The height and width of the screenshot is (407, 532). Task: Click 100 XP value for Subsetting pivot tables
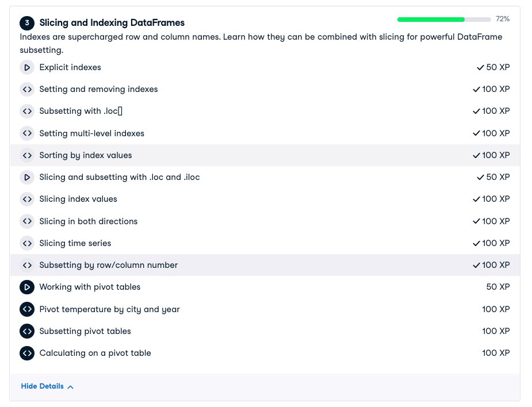point(496,331)
